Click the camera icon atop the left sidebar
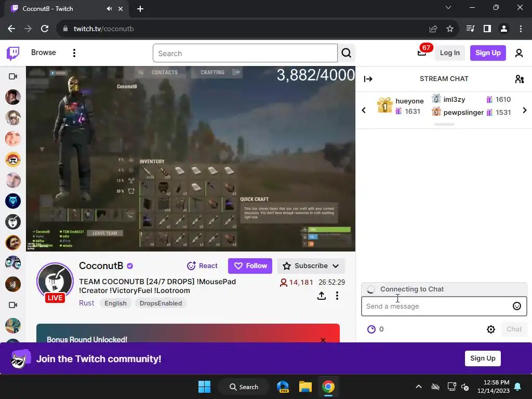Screen dimensions: 532x399 click(13, 76)
